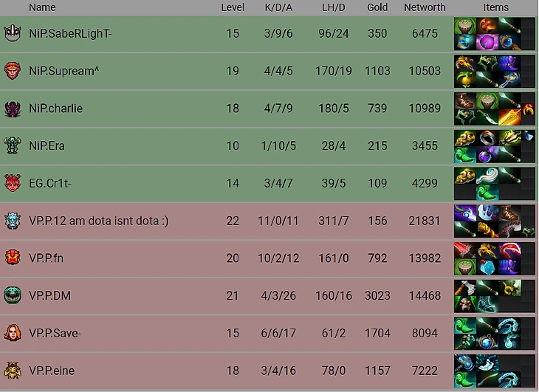Viewport: 539px width, 392px height.
Task: Open player name VP.P.12 am dota isnt dota :)
Action: [99, 221]
